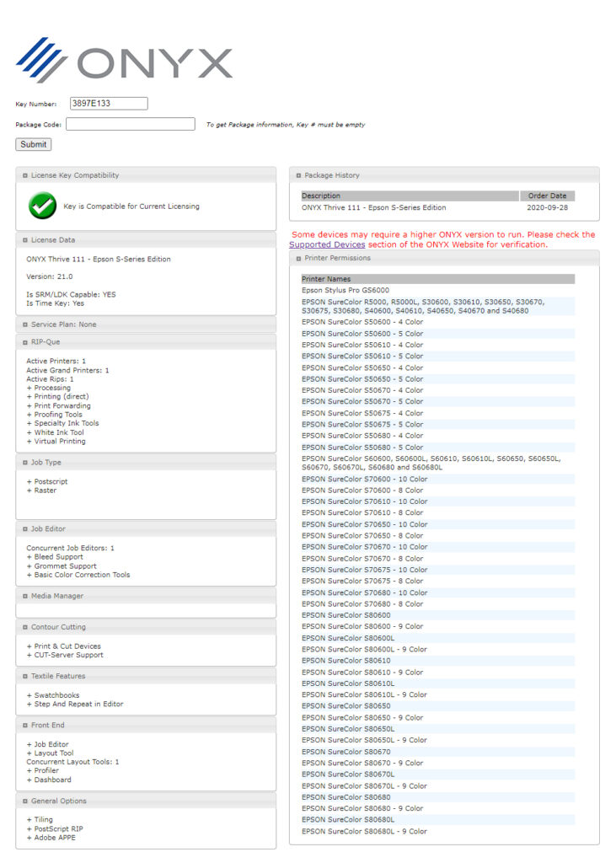Click the Key is Compatible status text

[131, 206]
